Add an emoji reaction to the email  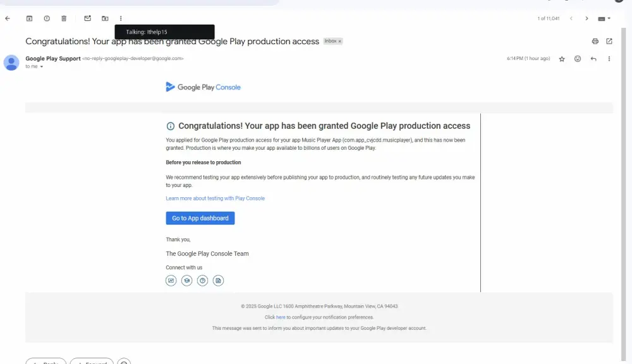point(577,58)
